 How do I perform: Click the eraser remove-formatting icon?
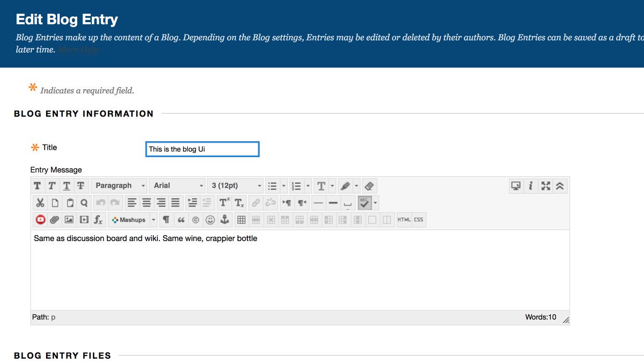[369, 186]
